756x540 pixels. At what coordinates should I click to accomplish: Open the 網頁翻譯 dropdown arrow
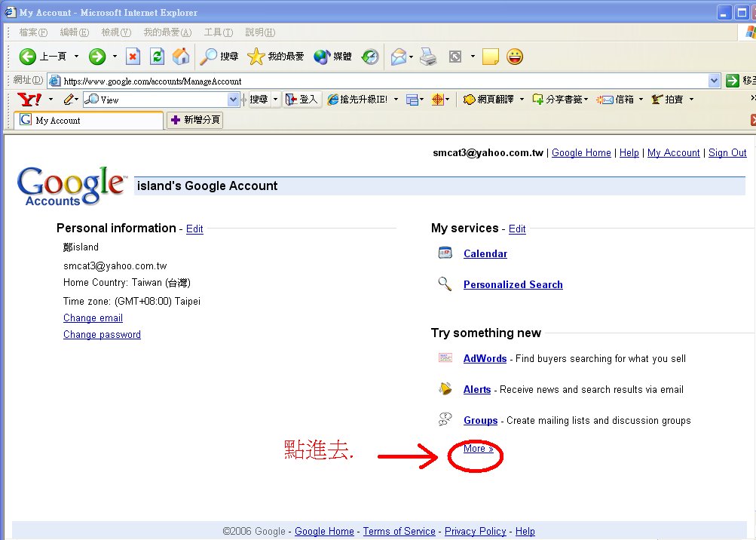522,100
